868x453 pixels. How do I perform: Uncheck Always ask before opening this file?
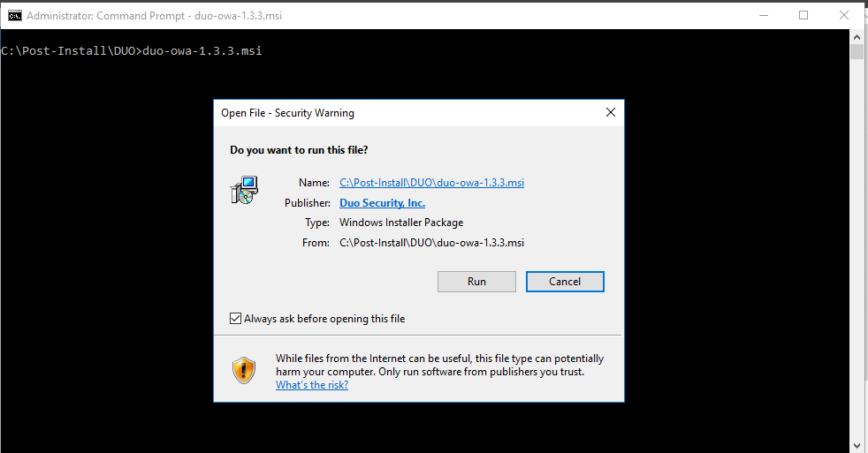[235, 319]
